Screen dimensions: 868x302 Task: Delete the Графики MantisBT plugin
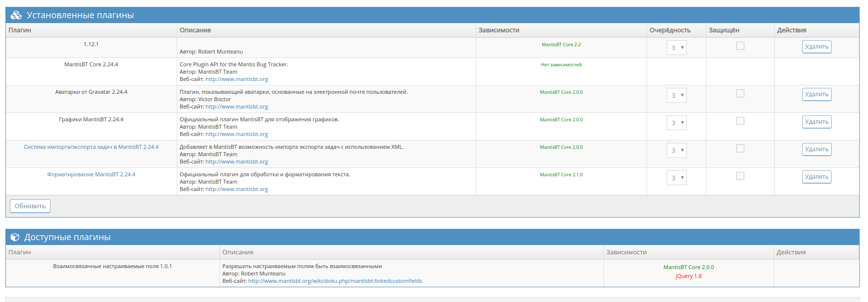(816, 122)
